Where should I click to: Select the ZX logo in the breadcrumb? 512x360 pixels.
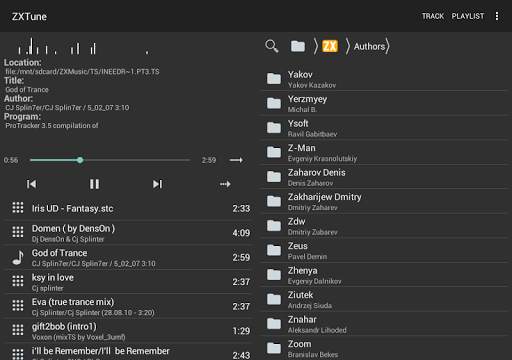pos(330,46)
